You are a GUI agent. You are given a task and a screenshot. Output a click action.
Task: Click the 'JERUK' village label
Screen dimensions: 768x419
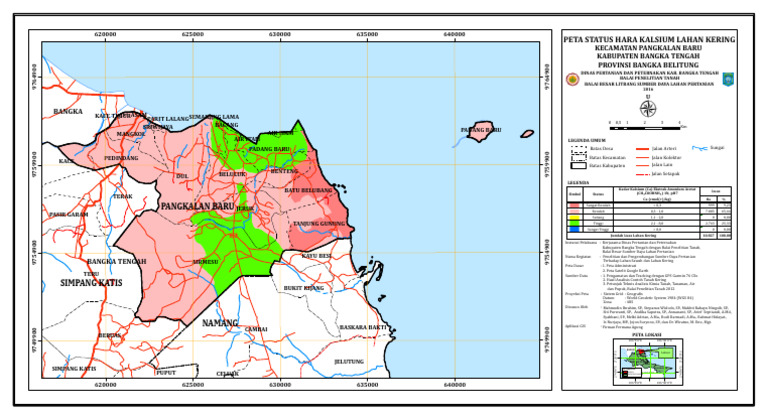coord(245,208)
